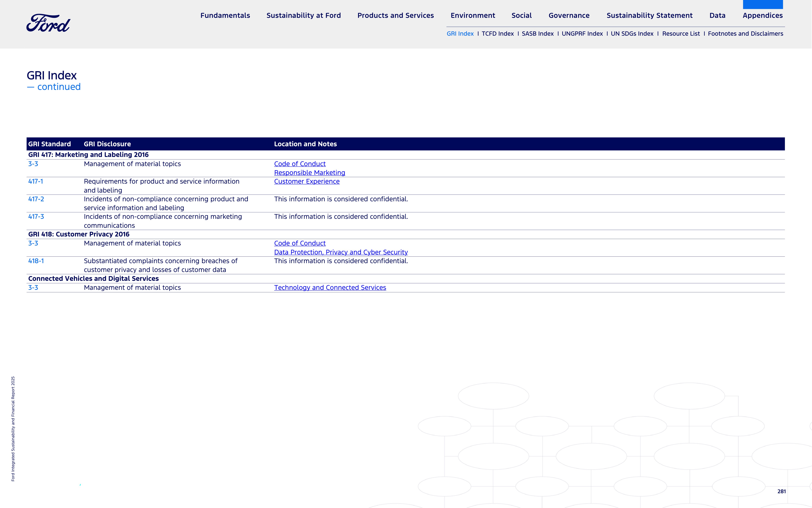The image size is (812, 508).
Task: Open Footnotes and Disclaimers
Action: click(745, 34)
